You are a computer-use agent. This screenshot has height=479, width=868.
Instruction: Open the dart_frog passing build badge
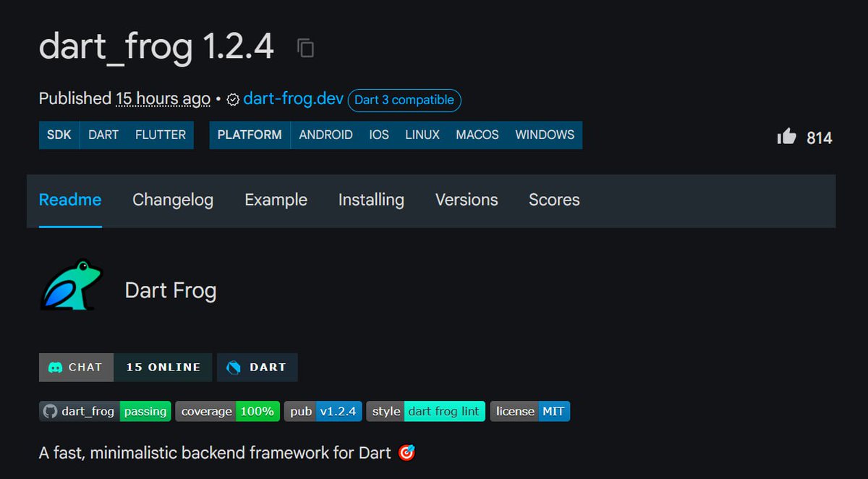point(105,412)
